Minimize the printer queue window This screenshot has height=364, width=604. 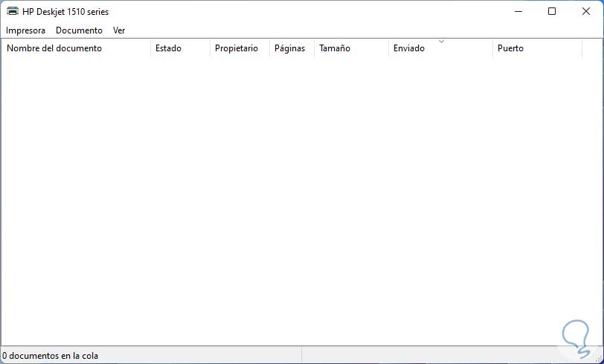pyautogui.click(x=518, y=12)
